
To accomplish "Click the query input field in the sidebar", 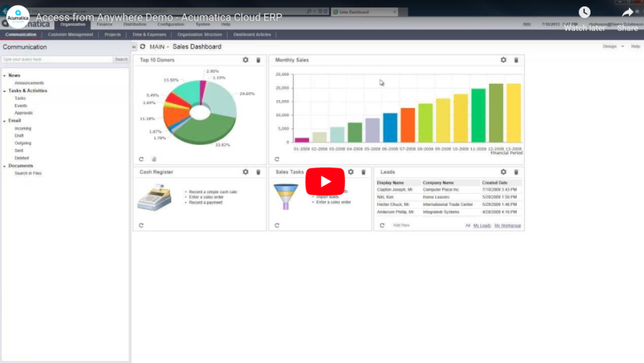I will (57, 59).
